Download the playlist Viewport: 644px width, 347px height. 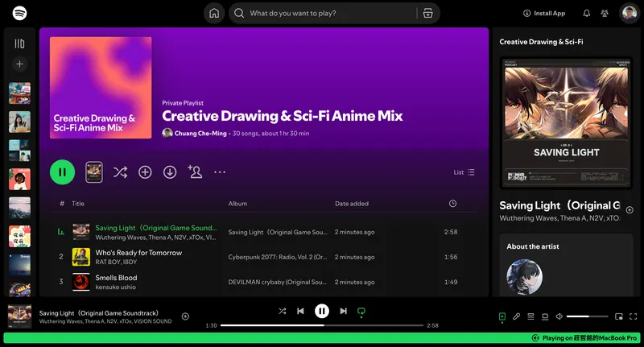click(x=170, y=172)
